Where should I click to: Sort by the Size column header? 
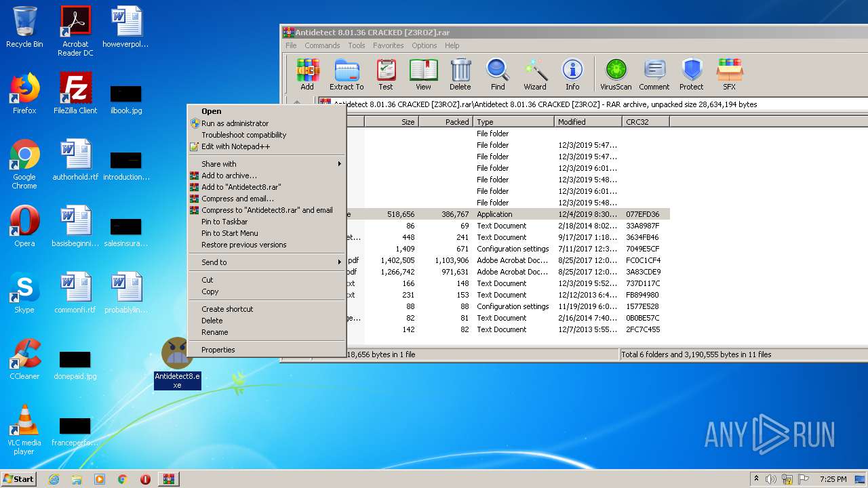pyautogui.click(x=391, y=122)
